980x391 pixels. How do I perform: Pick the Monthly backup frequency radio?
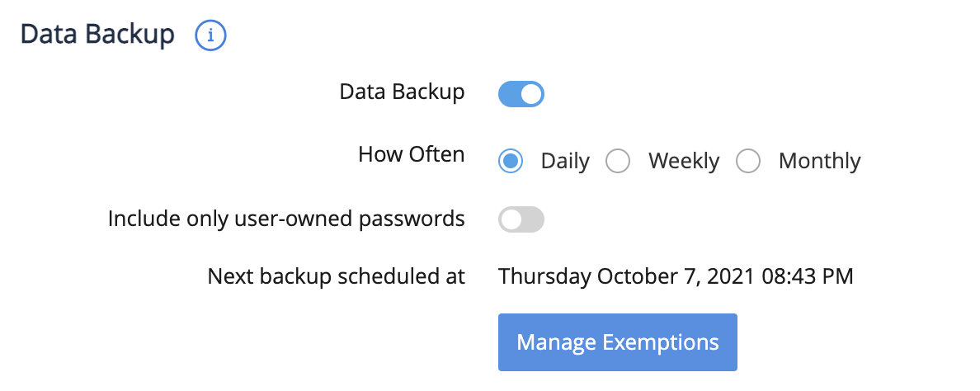coord(748,161)
